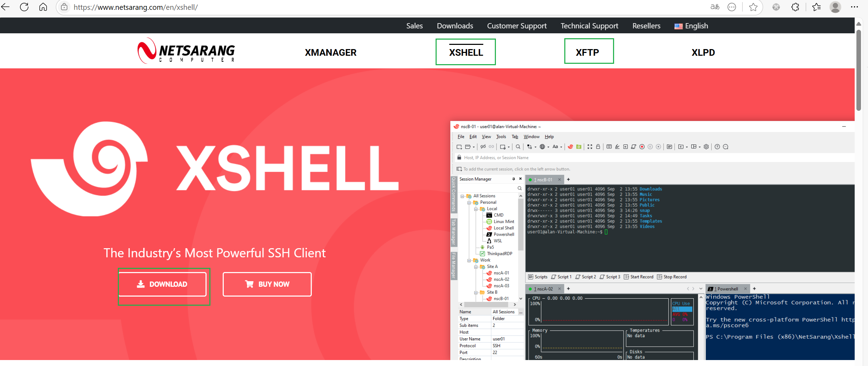Open Downloads in the top navigation
This screenshot has width=868, height=366.
click(x=455, y=26)
